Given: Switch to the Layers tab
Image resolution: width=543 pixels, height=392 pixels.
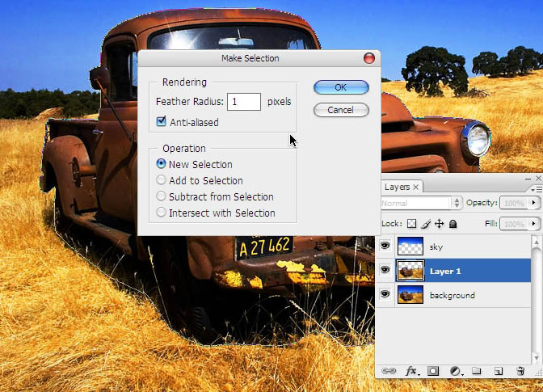Looking at the screenshot, I should pos(398,187).
